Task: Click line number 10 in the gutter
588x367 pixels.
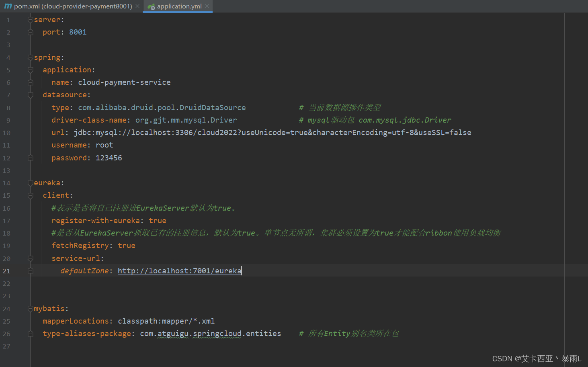Action: 6,133
